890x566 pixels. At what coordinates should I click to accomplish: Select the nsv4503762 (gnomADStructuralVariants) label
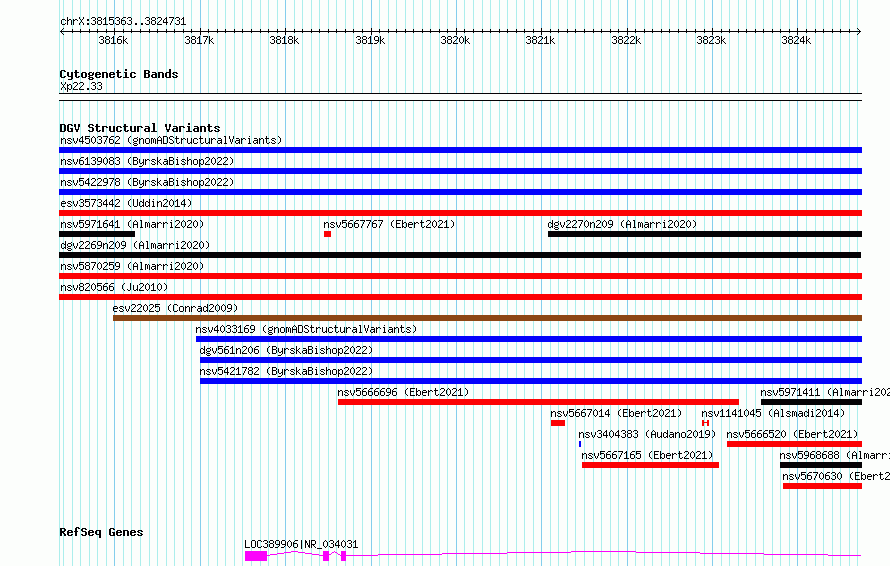(x=171, y=140)
